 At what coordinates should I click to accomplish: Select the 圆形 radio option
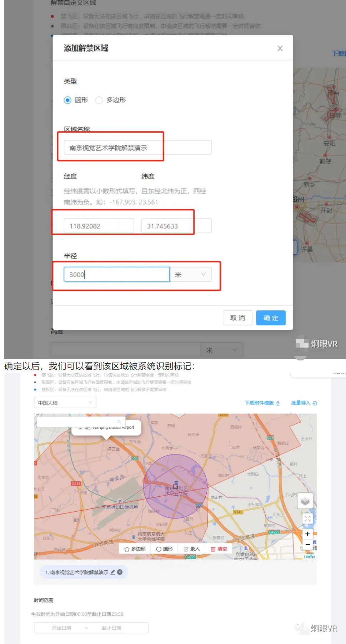[x=67, y=100]
